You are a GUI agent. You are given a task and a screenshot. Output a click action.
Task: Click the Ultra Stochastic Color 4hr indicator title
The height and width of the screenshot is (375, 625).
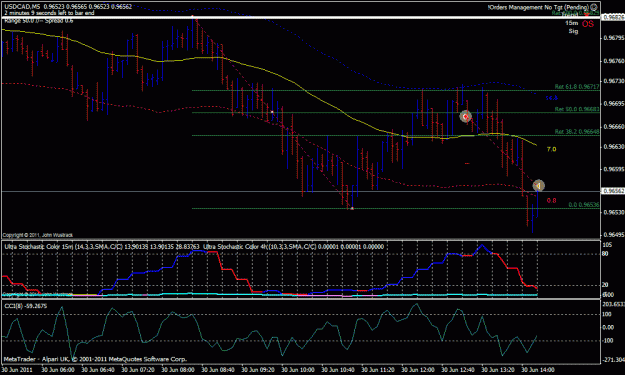tap(294, 247)
